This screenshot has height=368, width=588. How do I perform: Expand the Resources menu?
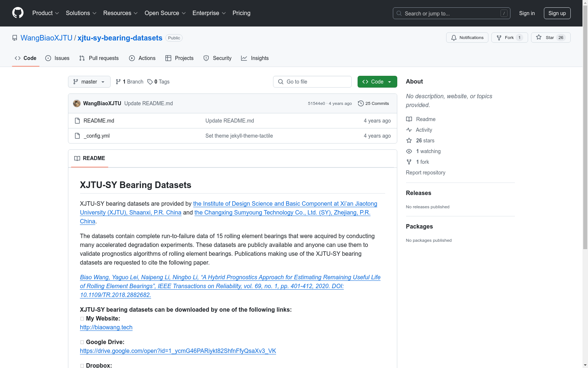[x=121, y=13]
